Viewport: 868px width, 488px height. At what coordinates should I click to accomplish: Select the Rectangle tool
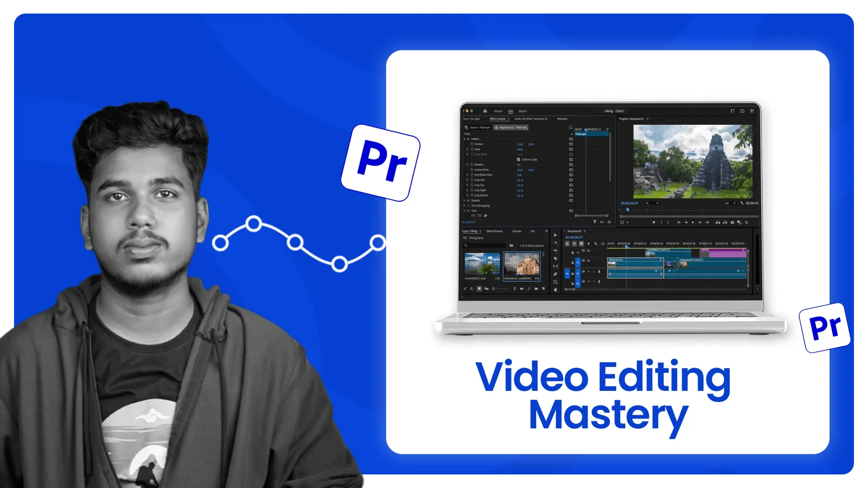(556, 282)
